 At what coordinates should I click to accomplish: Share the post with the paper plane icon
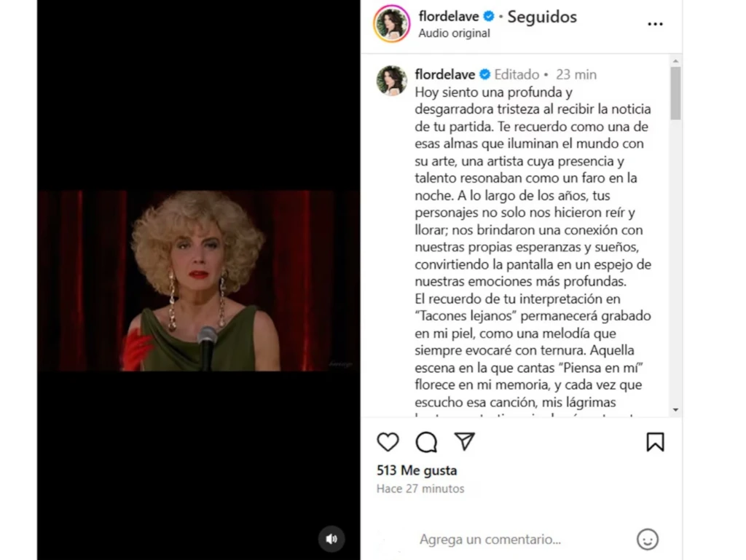(x=464, y=441)
